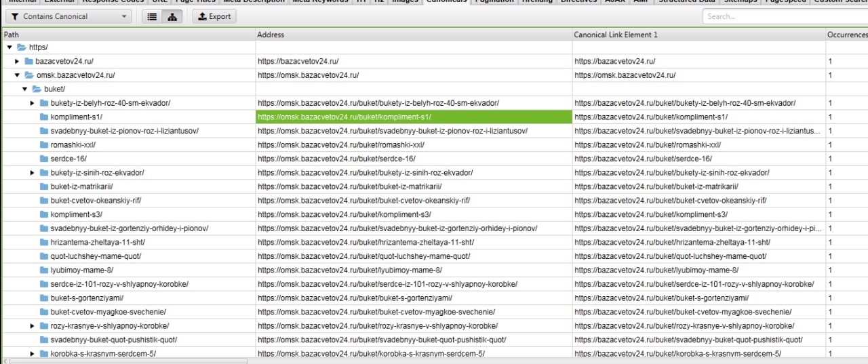Click address https://omsk.bazacvetov24.ru/ in Address column
868x364 pixels.
tap(308, 75)
